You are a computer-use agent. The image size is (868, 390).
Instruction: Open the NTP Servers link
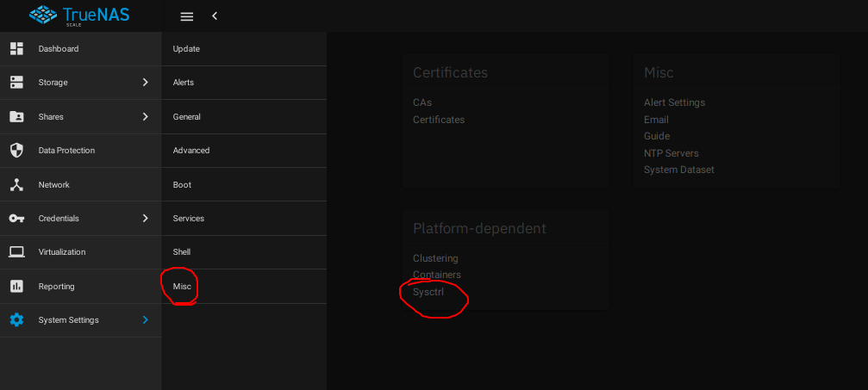(671, 153)
